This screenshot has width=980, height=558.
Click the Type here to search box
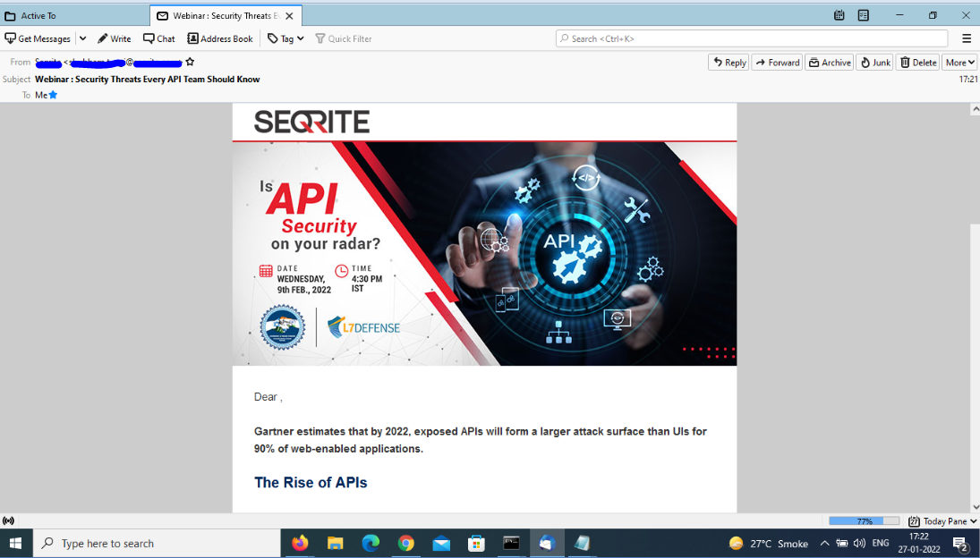[x=157, y=543]
